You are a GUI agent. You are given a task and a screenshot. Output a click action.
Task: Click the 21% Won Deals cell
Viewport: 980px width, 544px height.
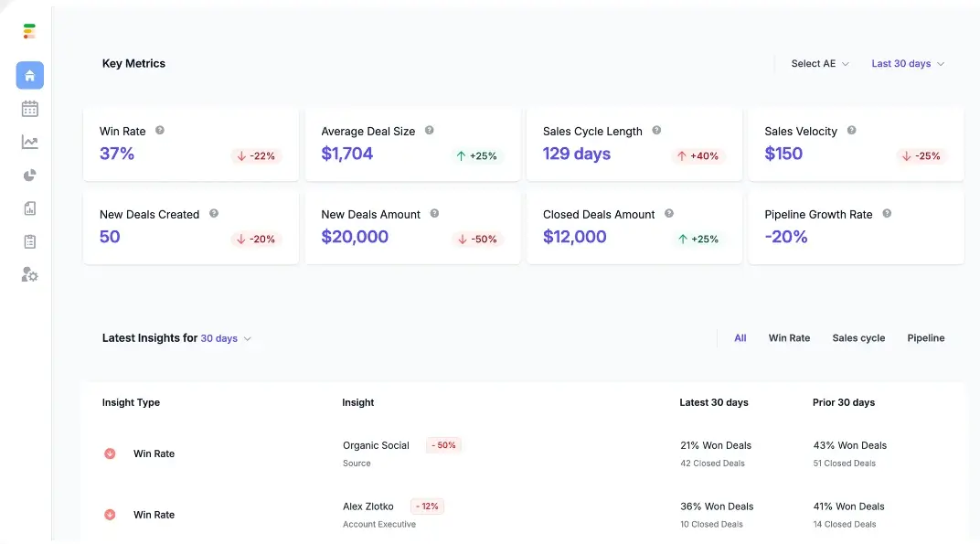[716, 446]
